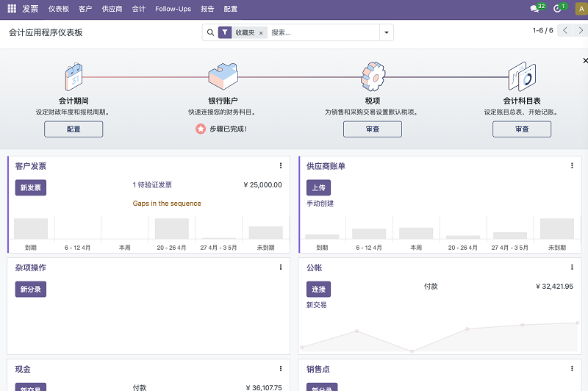Click the 发票 app title
588x391 pixels.
tap(30, 9)
